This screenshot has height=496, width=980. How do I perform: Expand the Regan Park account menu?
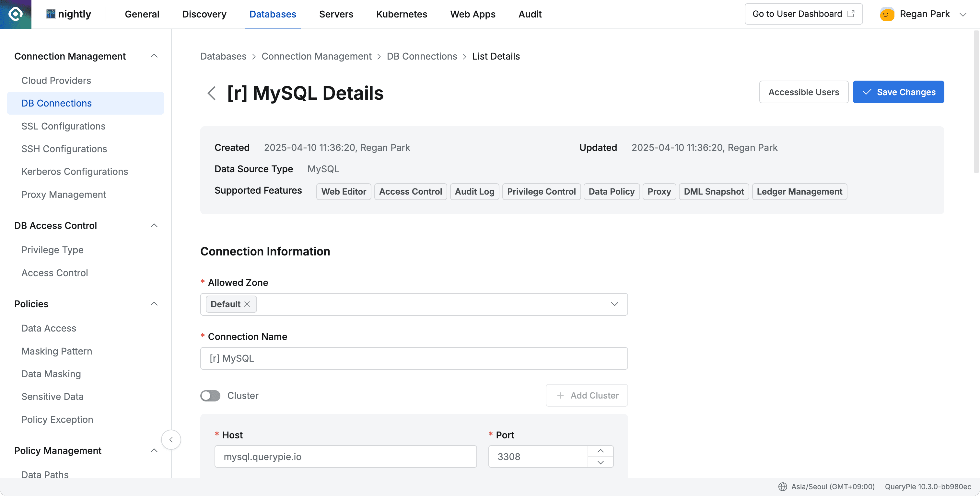tap(964, 14)
